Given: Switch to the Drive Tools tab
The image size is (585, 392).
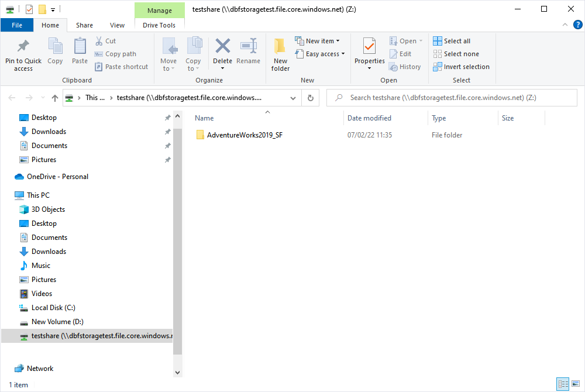Looking at the screenshot, I should pos(159,25).
